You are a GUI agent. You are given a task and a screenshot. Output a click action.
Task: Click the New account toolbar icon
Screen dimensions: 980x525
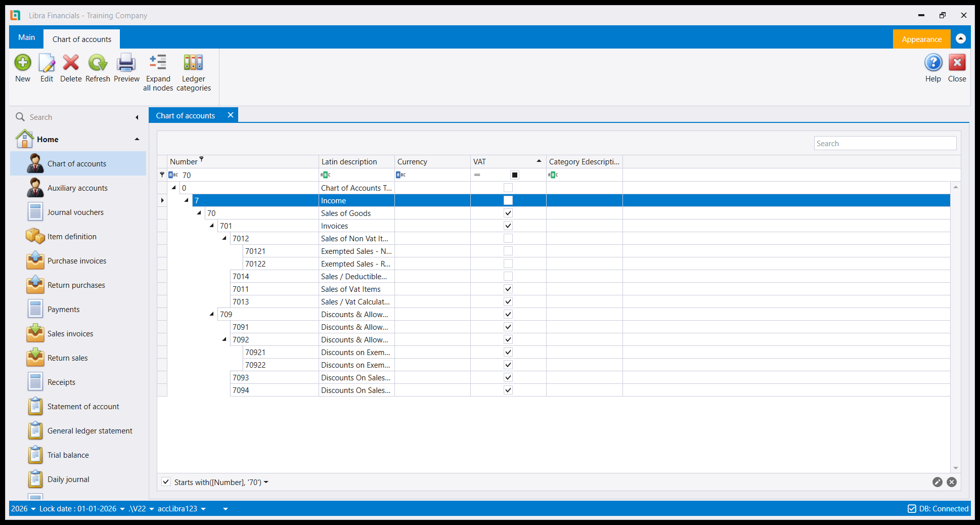pyautogui.click(x=23, y=63)
